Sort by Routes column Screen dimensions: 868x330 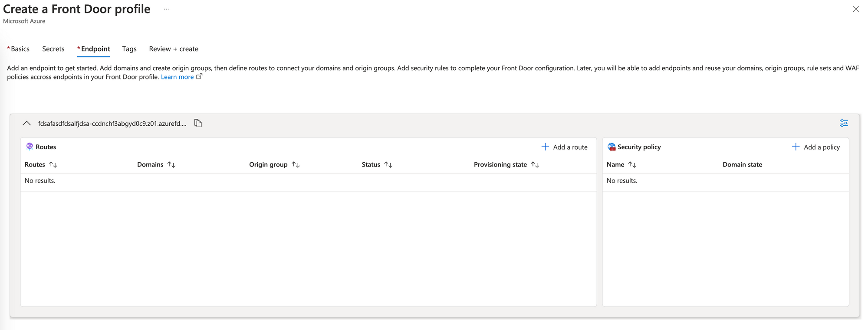tap(41, 165)
